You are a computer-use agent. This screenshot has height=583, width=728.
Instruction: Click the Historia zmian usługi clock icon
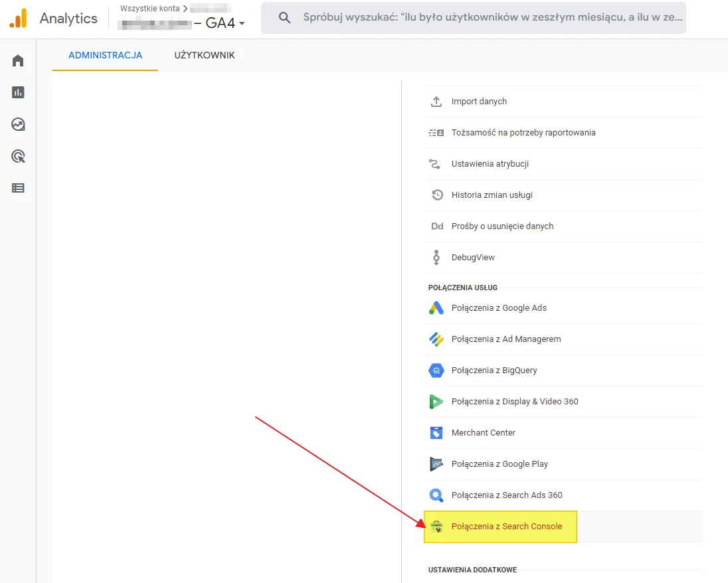[x=437, y=195]
